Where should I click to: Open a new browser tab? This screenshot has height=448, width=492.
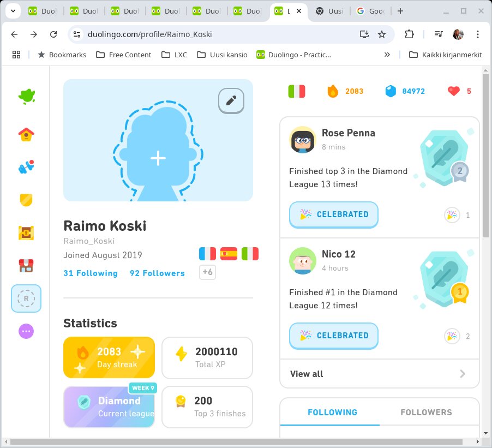tap(400, 11)
